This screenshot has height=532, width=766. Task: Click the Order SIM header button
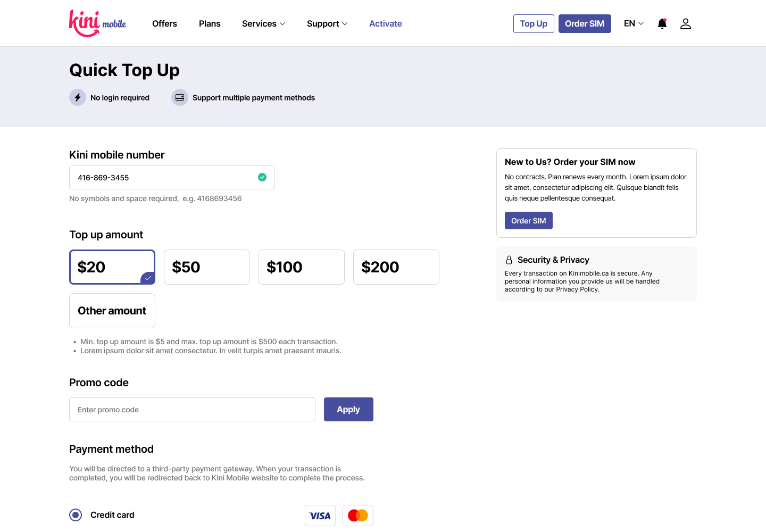click(x=585, y=23)
